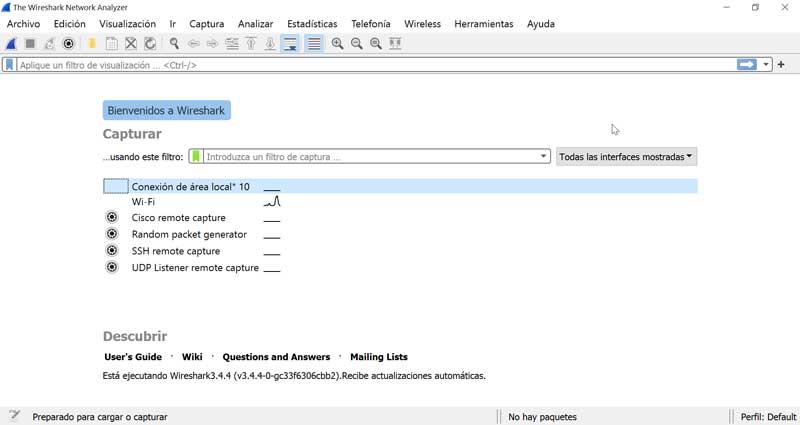
Task: Click the expert information status bar icon
Action: click(14, 416)
